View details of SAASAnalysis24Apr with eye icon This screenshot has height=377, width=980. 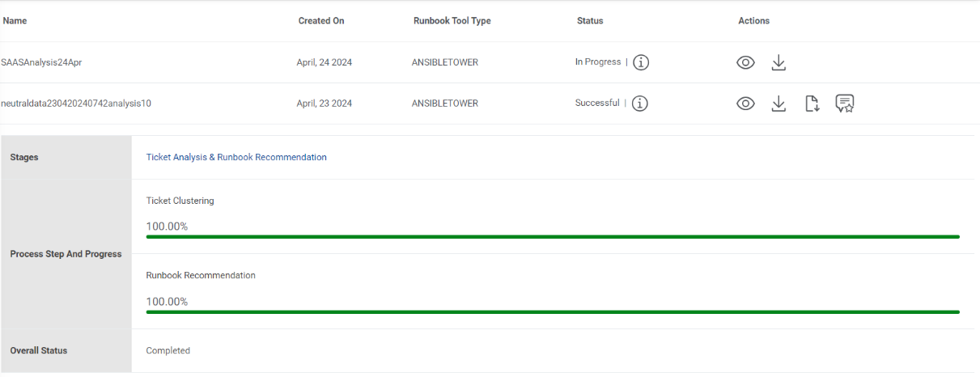745,62
